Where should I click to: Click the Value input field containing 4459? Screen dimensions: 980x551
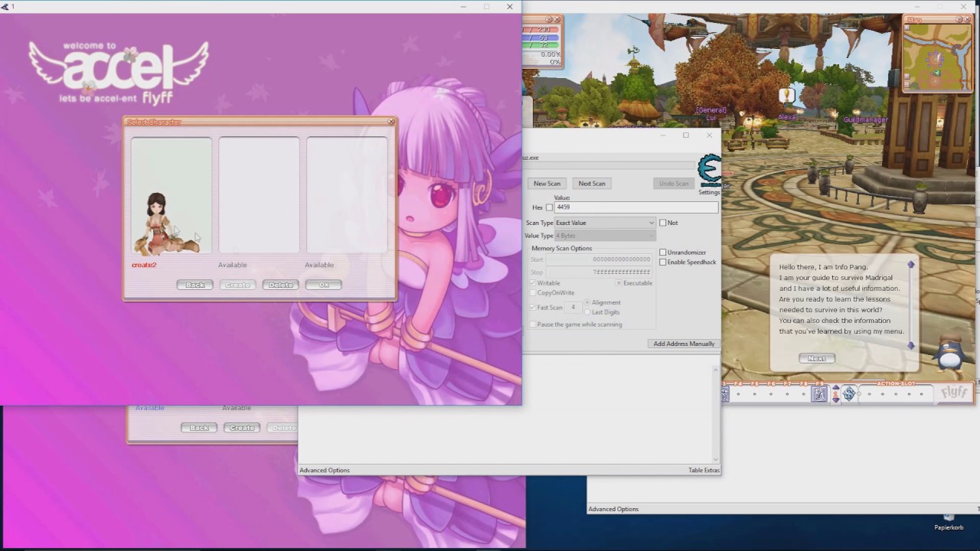point(636,207)
